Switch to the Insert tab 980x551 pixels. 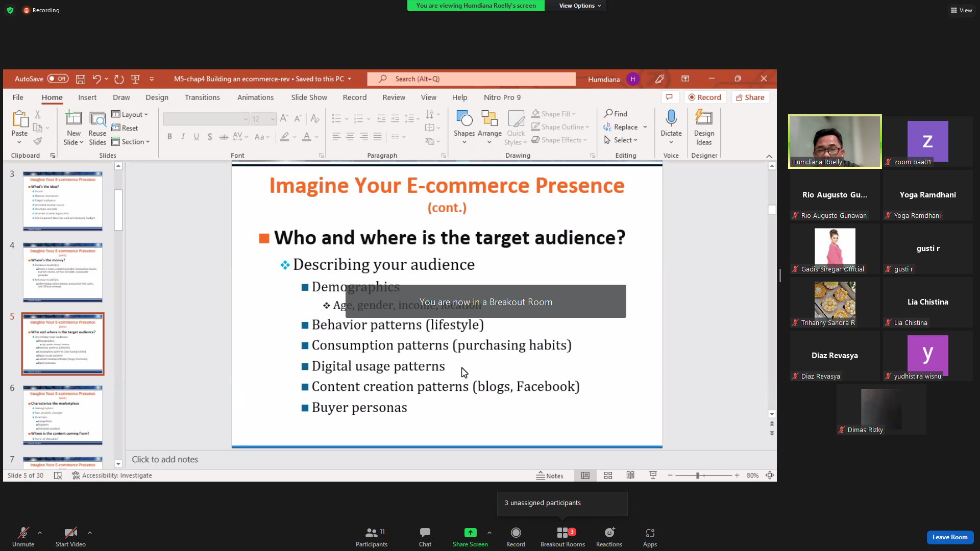[87, 97]
